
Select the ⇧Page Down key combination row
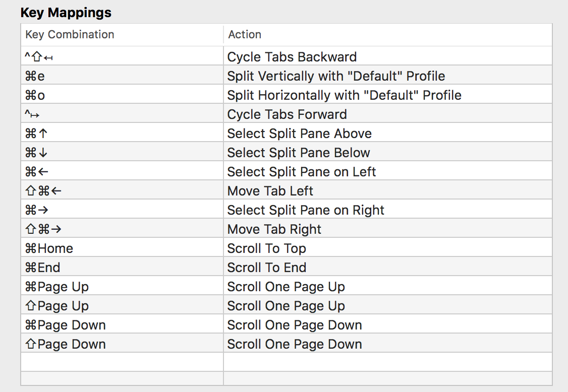pyautogui.click(x=66, y=344)
